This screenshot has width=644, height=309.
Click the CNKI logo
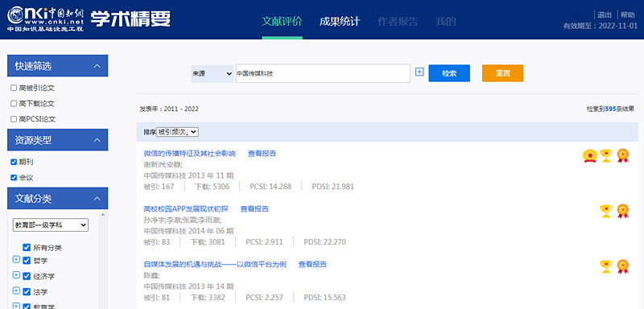tap(46, 19)
